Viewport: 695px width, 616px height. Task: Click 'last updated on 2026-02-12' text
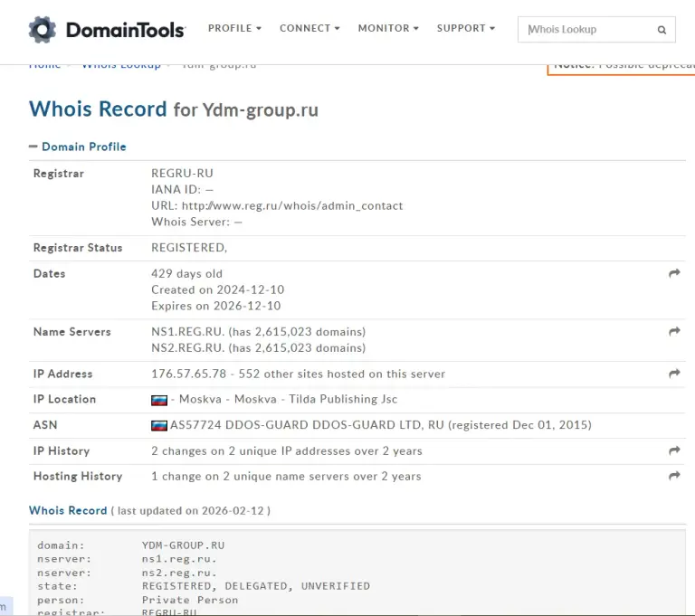(191, 511)
